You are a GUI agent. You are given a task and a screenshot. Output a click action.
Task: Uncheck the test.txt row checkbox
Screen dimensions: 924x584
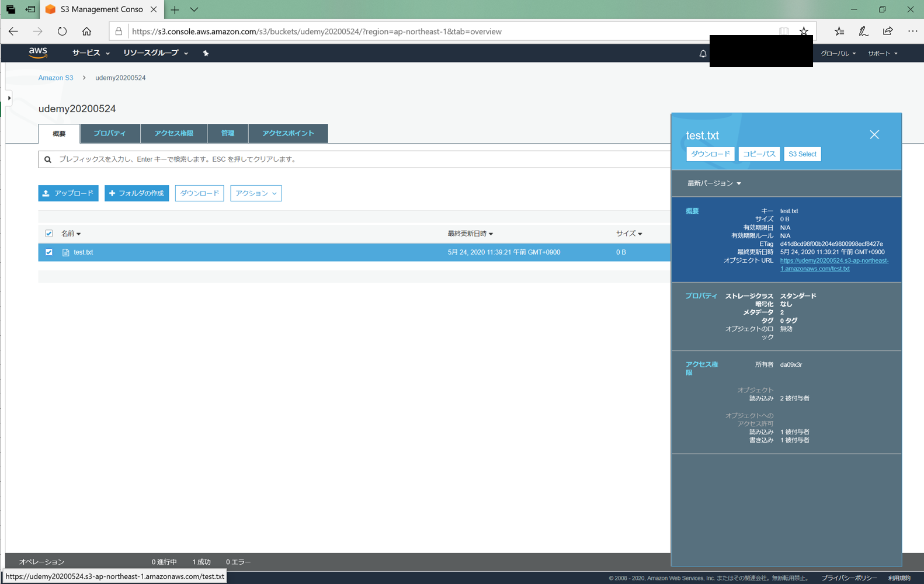click(49, 252)
